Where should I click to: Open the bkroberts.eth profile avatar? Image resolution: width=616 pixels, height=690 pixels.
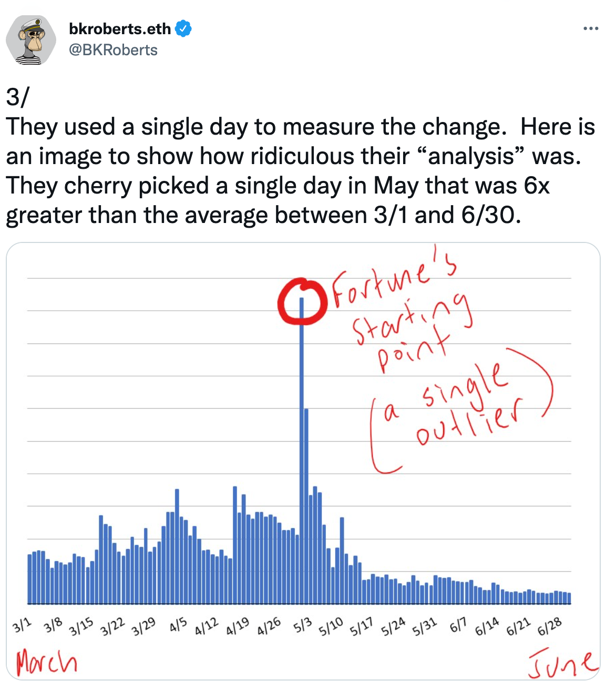31,40
